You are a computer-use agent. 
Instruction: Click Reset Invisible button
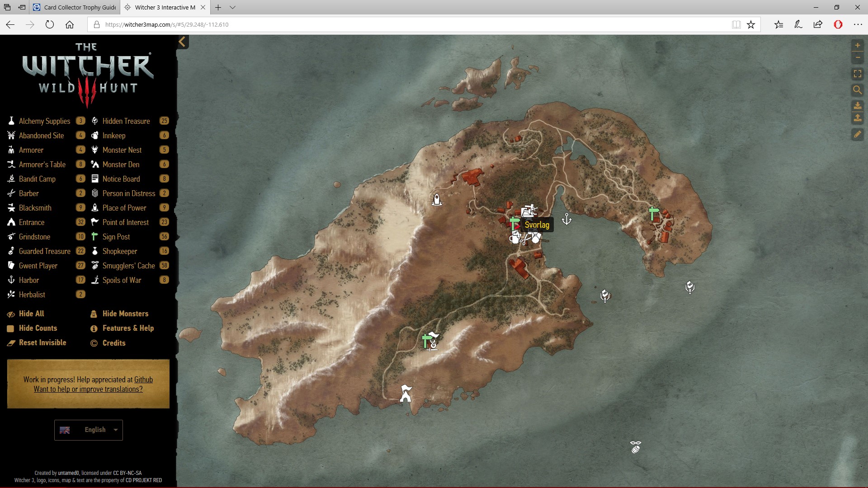(x=42, y=343)
